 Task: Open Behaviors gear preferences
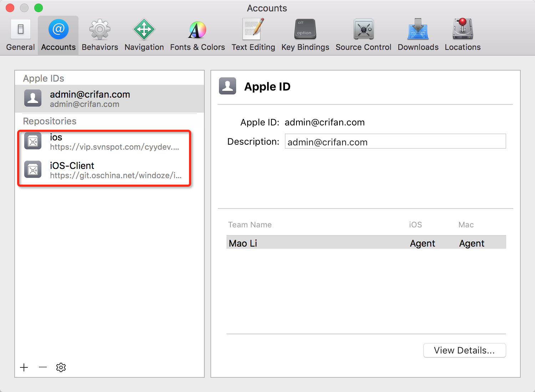(100, 29)
